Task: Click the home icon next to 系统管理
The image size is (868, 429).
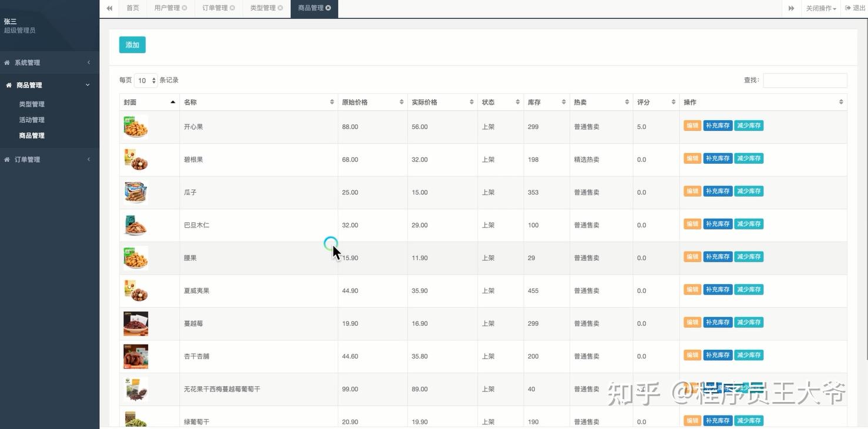Action: pyautogui.click(x=6, y=62)
